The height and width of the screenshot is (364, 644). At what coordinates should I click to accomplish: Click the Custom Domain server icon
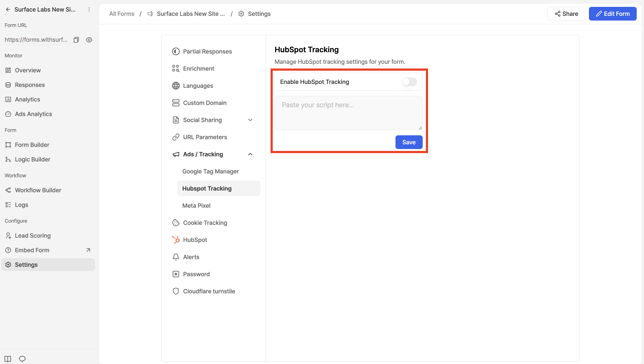176,103
